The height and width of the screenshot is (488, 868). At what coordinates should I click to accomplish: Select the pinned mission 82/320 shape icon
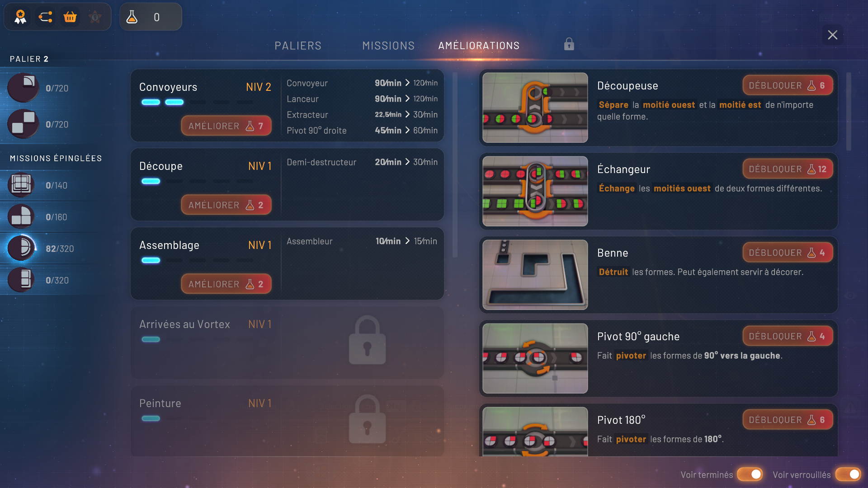pyautogui.click(x=21, y=248)
